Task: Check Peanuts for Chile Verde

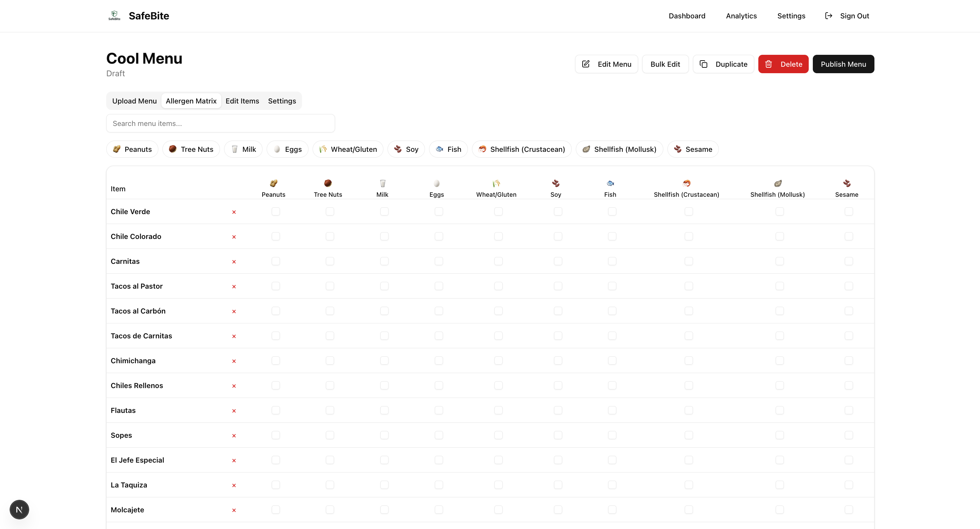Action: pyautogui.click(x=275, y=211)
